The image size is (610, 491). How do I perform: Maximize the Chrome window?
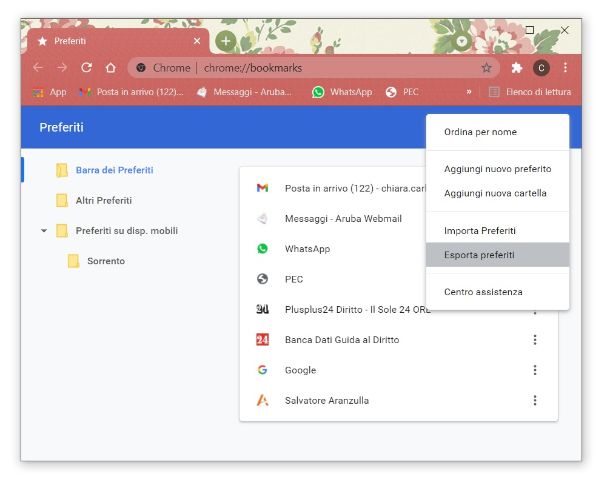530,30
